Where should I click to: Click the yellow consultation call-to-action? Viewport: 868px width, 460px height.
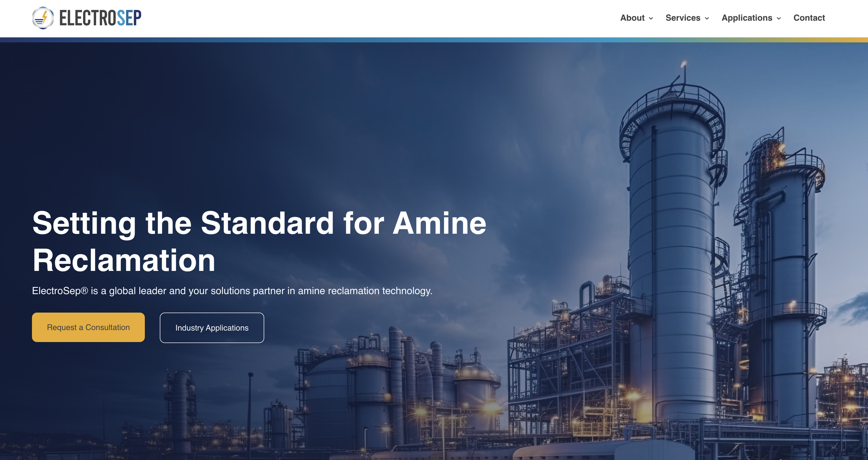pyautogui.click(x=88, y=327)
